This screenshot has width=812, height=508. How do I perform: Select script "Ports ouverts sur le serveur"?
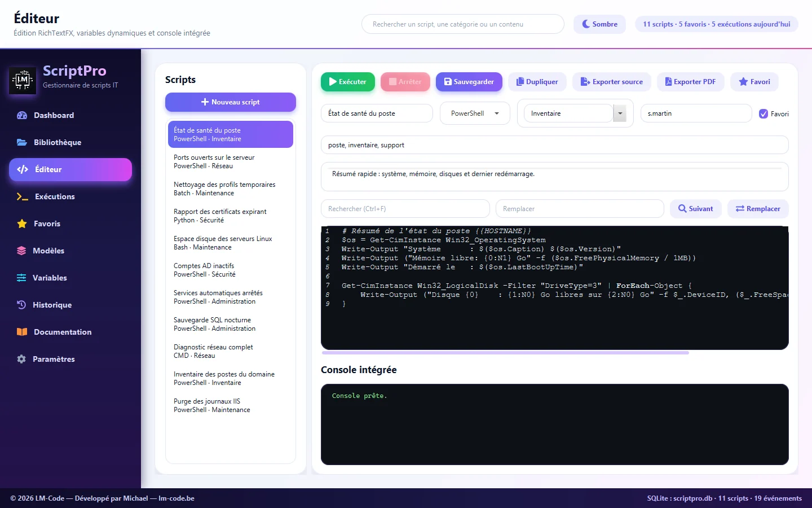[x=231, y=161]
